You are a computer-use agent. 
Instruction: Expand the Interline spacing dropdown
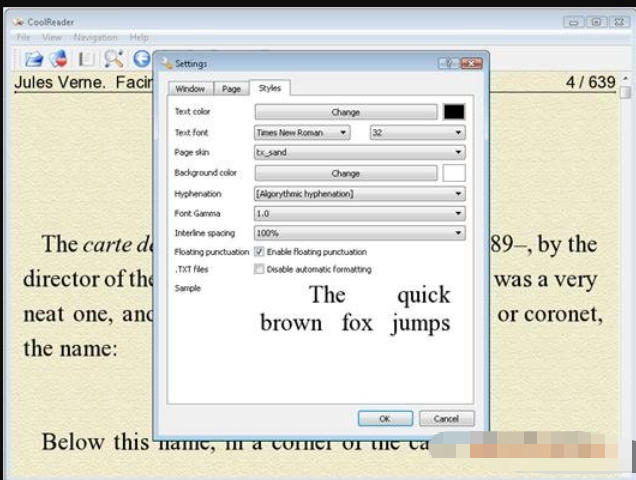tap(359, 233)
